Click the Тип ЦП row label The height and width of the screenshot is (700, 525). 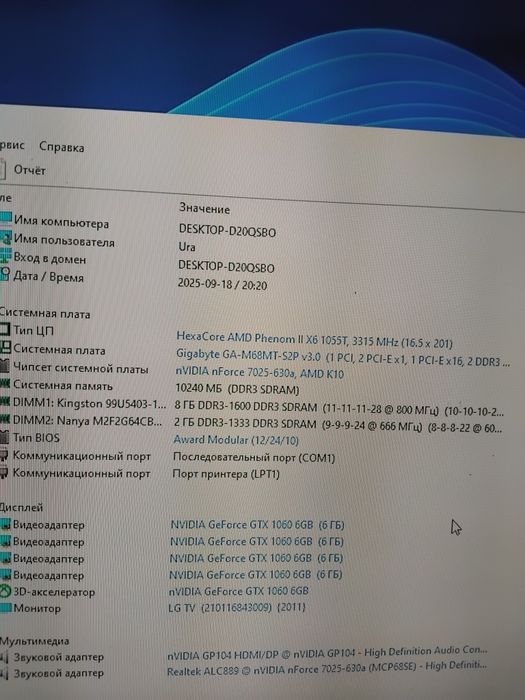pyautogui.click(x=33, y=331)
